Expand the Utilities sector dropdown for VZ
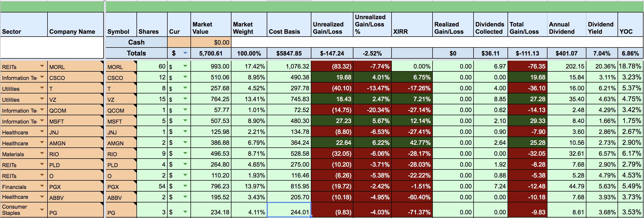Image resolution: width=644 pixels, height=218 pixels. pyautogui.click(x=42, y=99)
